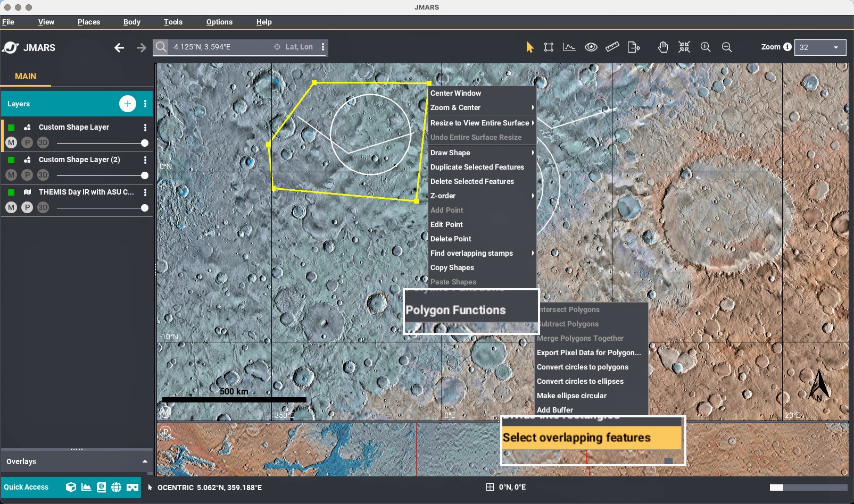Click the add layer plus button
Screen dimensions: 854x504
tap(128, 104)
